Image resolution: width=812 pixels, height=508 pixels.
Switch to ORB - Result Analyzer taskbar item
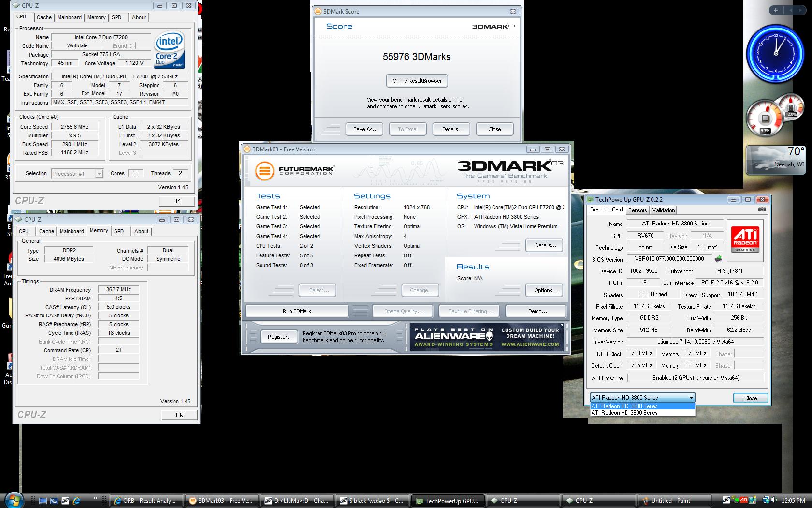(x=147, y=501)
